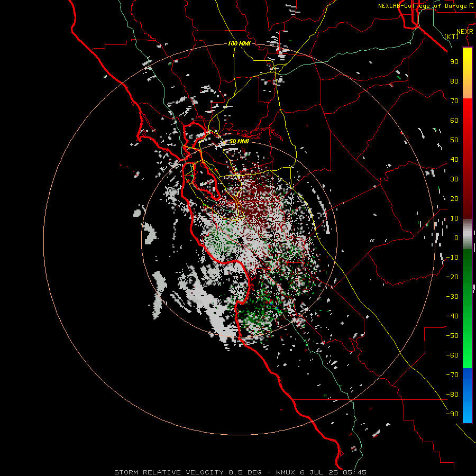Click the -60 label on velocity scale
This screenshot has height=476, width=476.
tap(452, 355)
